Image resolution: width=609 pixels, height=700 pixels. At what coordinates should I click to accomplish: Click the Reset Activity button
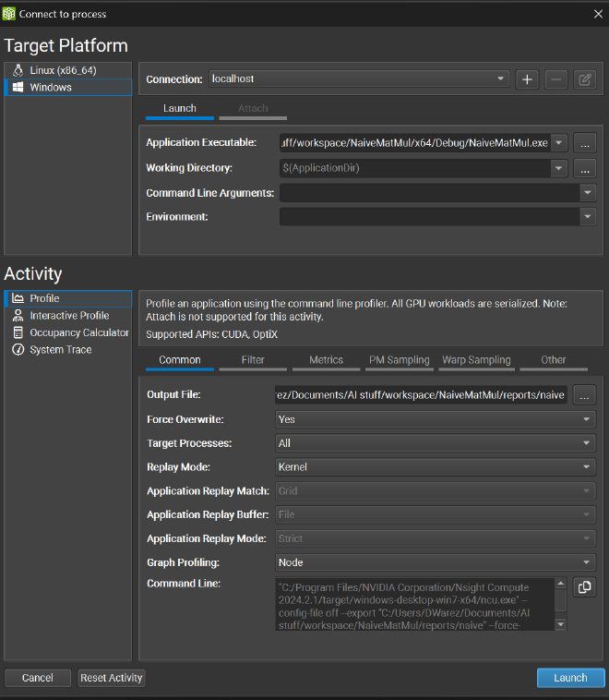point(111,678)
